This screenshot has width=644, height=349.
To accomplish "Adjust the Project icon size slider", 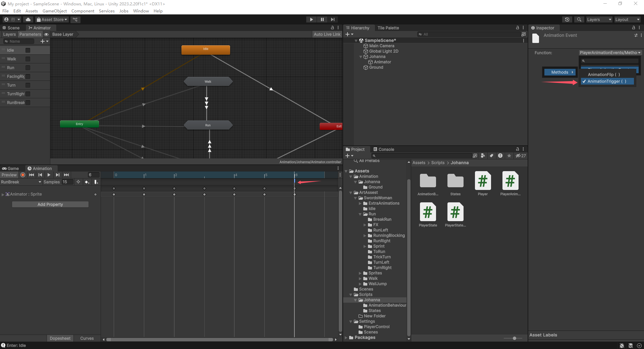I will point(514,338).
